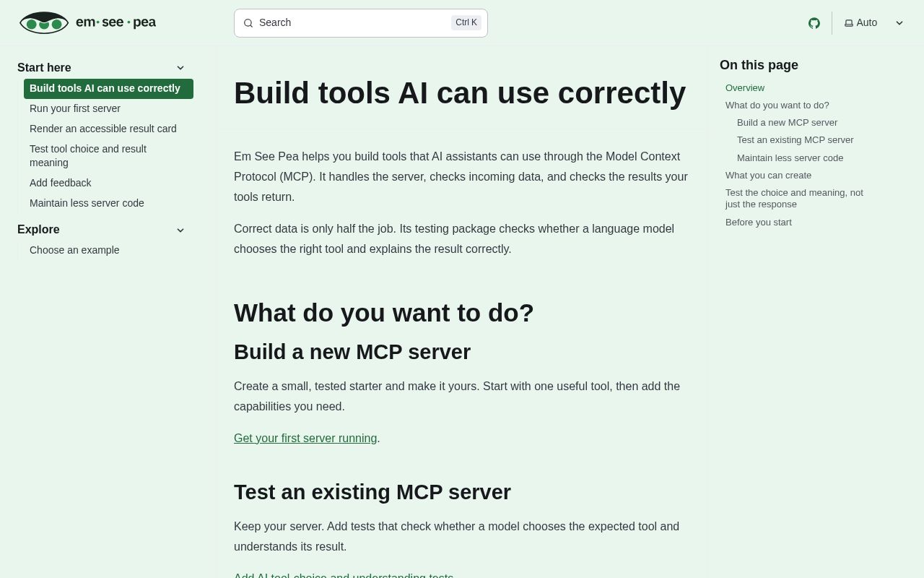Screen dimensions: 924x578
Task: Click the Ctrl K shortcut badge
Action: 466,23
